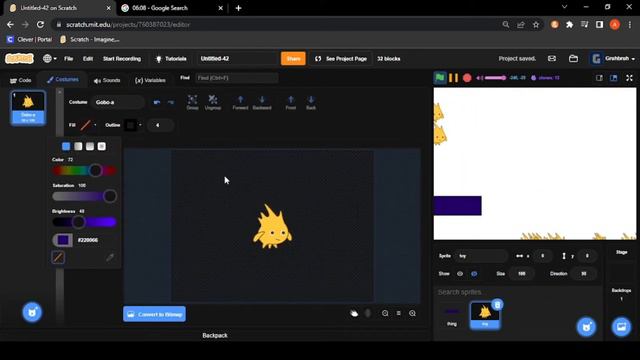Move selection Backward one layer
This screenshot has height=360, width=640.
pyautogui.click(x=262, y=102)
